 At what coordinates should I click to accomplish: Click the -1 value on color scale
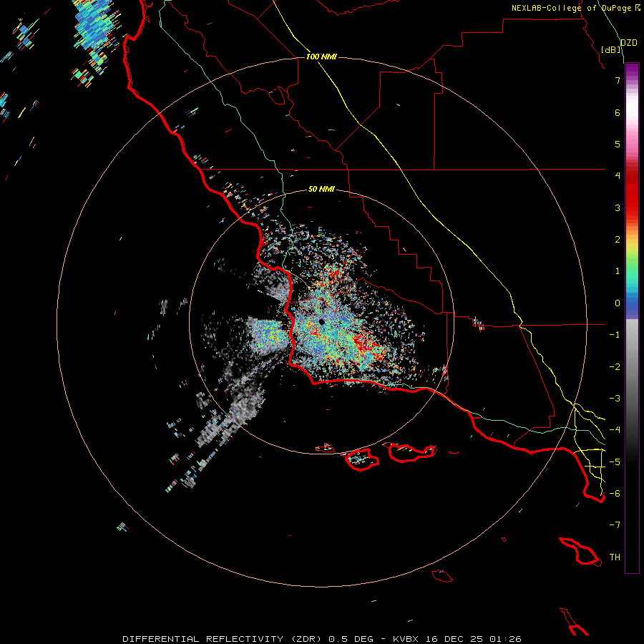tap(615, 335)
